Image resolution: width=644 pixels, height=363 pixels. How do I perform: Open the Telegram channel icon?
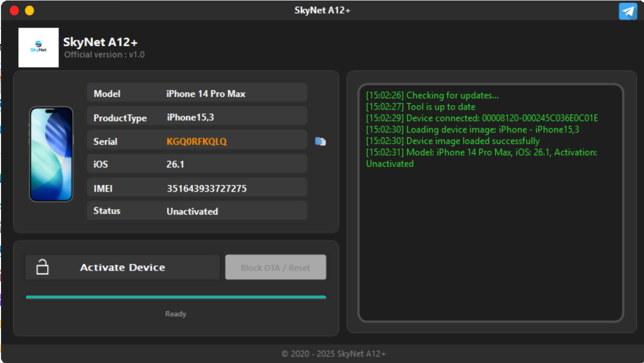[628, 11]
